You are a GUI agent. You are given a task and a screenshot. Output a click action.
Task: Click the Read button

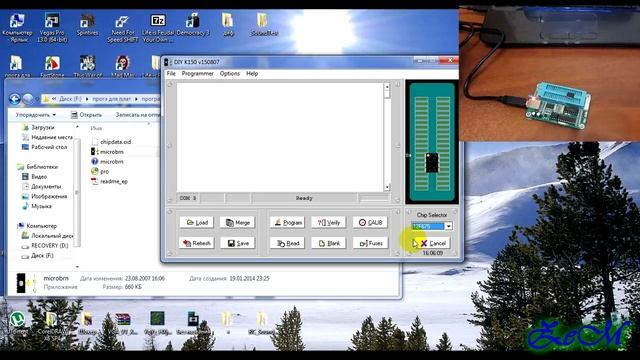click(x=287, y=243)
